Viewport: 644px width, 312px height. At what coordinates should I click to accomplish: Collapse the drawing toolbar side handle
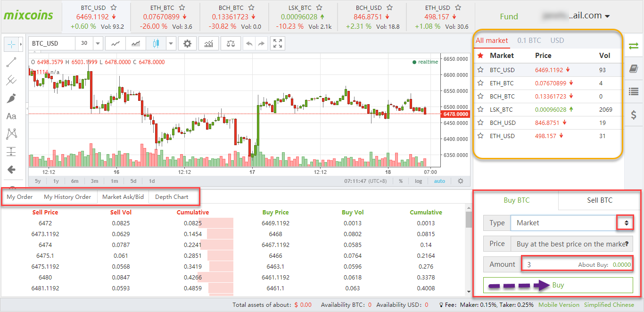(x=27, y=109)
